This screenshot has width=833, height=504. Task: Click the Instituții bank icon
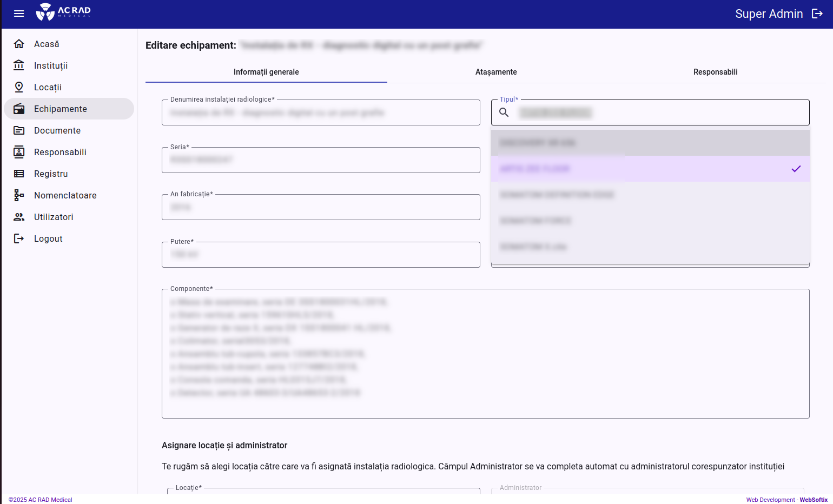19,65
